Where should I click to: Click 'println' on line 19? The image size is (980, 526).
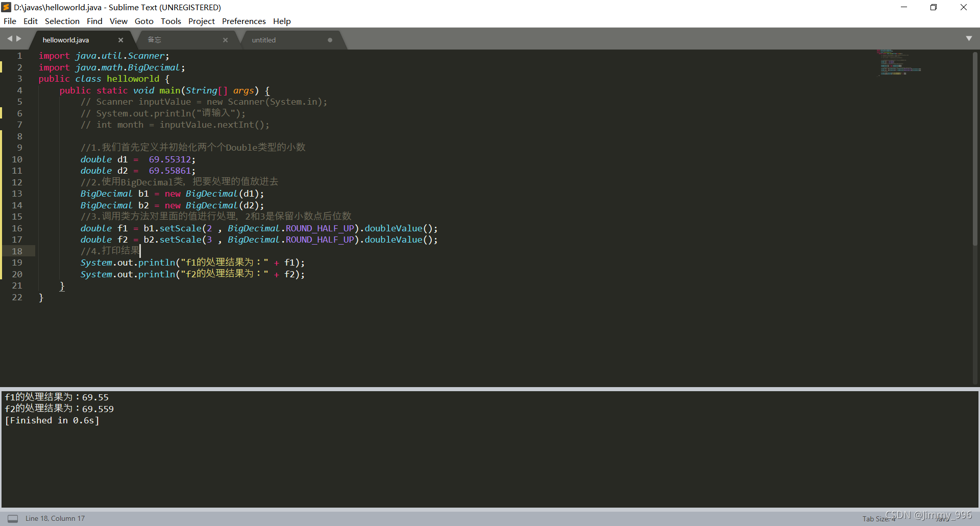point(157,262)
